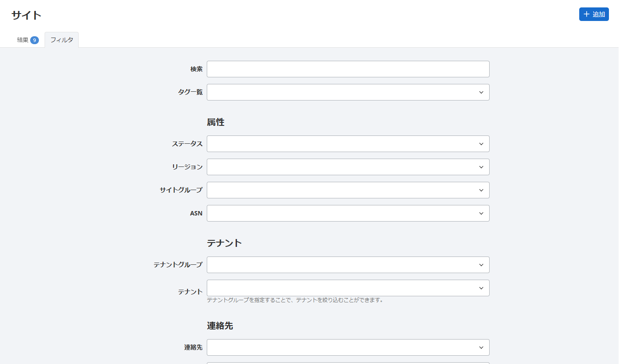Open the サイトグループ select box
Image resolution: width=619 pixels, height=364 pixels.
(348, 190)
